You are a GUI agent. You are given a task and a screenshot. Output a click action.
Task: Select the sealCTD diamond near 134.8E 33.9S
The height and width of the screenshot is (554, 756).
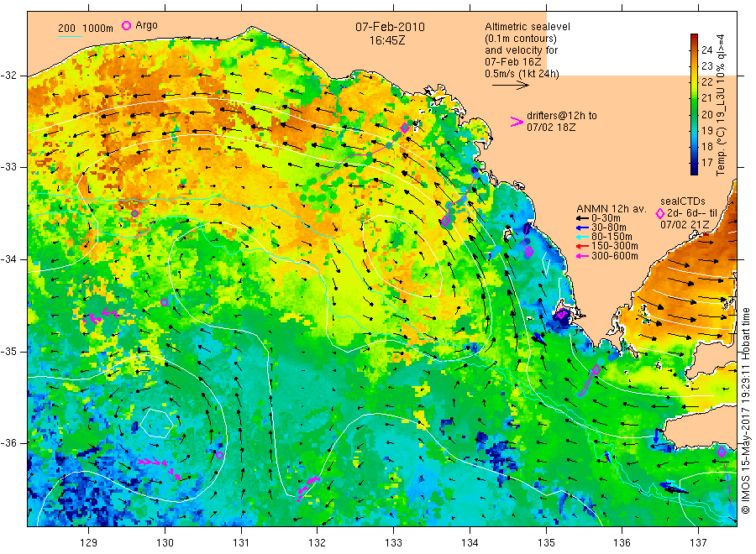tap(529, 252)
